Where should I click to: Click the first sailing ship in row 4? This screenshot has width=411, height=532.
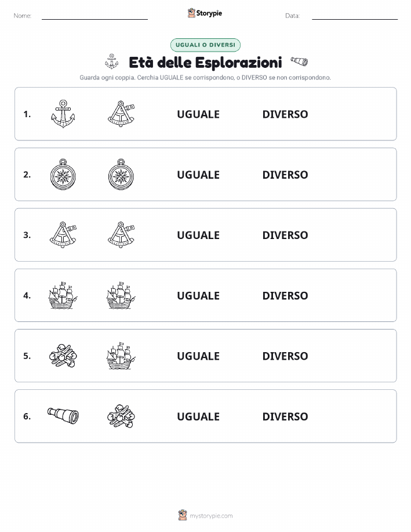point(63,295)
